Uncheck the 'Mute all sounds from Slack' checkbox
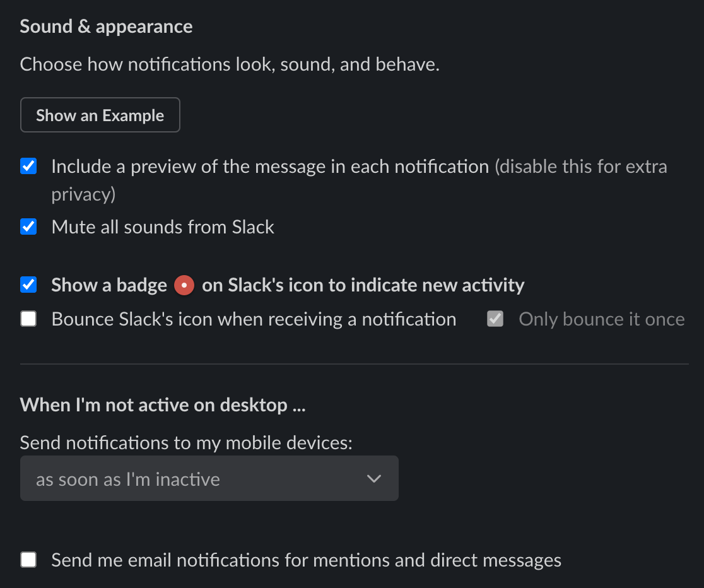This screenshot has width=704, height=588. 28,226
